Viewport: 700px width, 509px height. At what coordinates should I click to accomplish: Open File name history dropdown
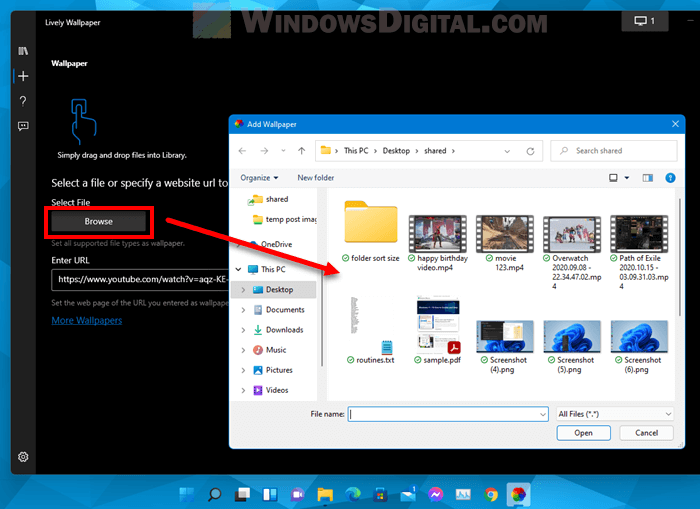pos(543,414)
